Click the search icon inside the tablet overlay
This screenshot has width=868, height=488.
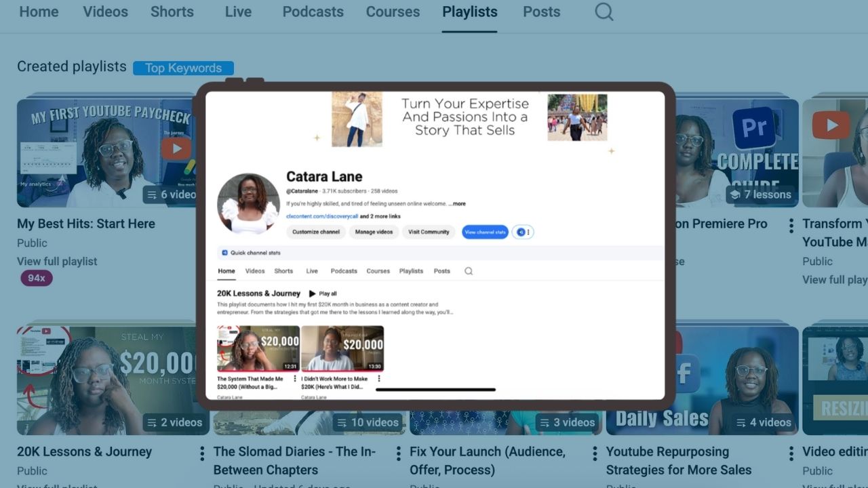click(468, 271)
